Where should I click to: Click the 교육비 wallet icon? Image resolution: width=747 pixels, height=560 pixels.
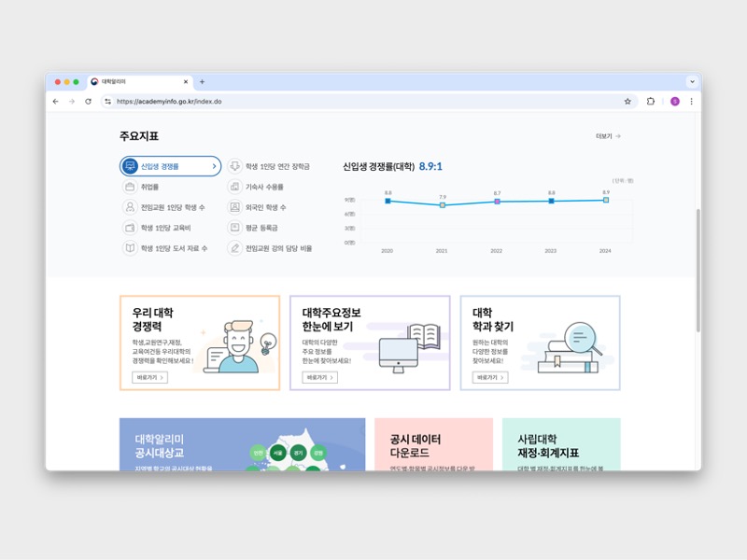coord(130,228)
